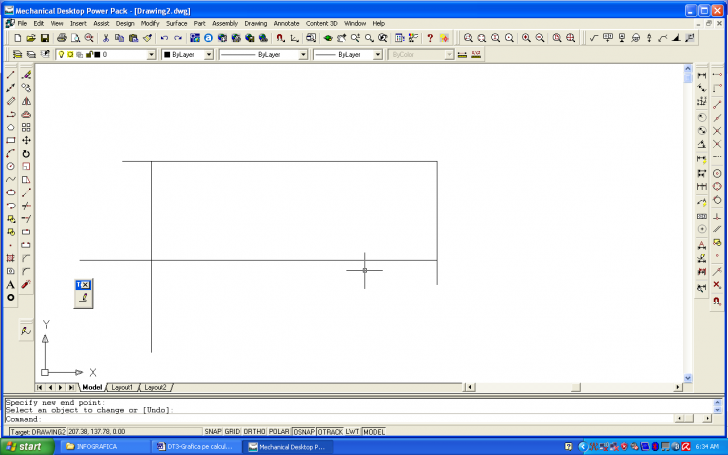Click the vertical scrollbar down arrow
Viewport: 728px width, 455px height.
pos(688,378)
